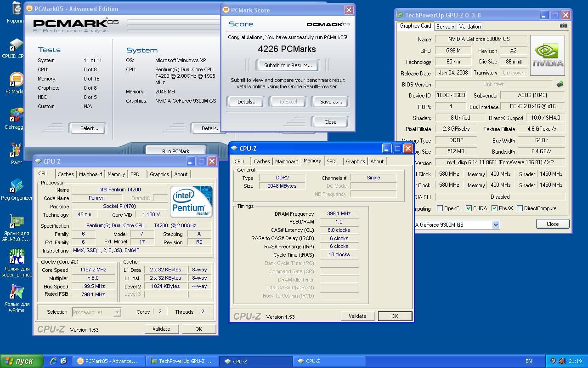The width and height of the screenshot is (588, 368).
Task: Click Submit Your Results button
Action: click(288, 65)
